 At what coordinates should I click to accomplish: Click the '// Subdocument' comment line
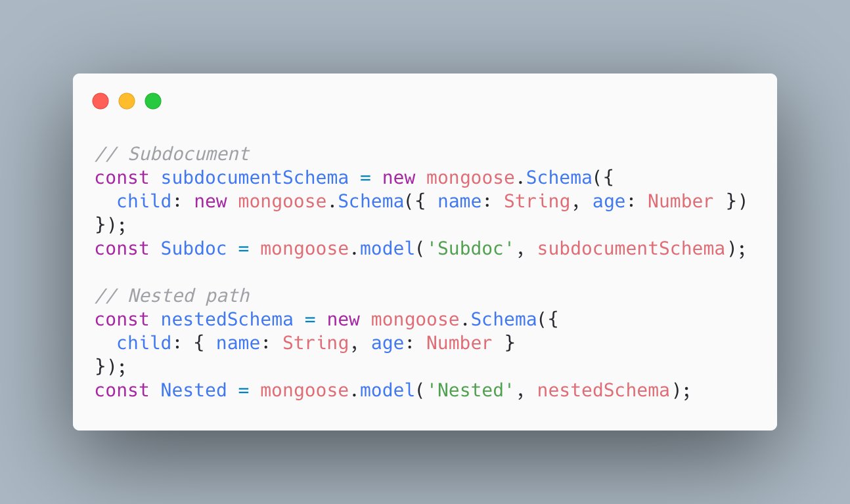coord(172,154)
